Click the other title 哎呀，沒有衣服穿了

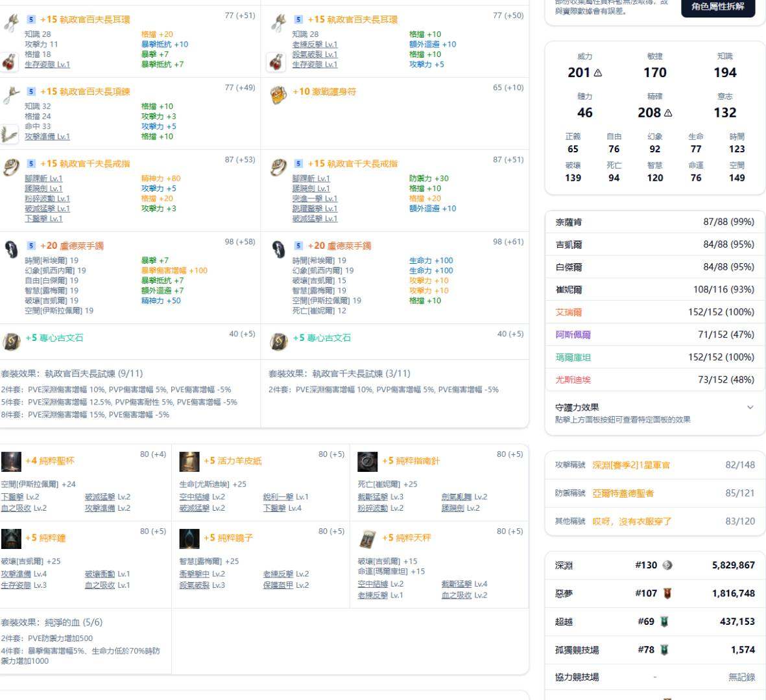632,522
